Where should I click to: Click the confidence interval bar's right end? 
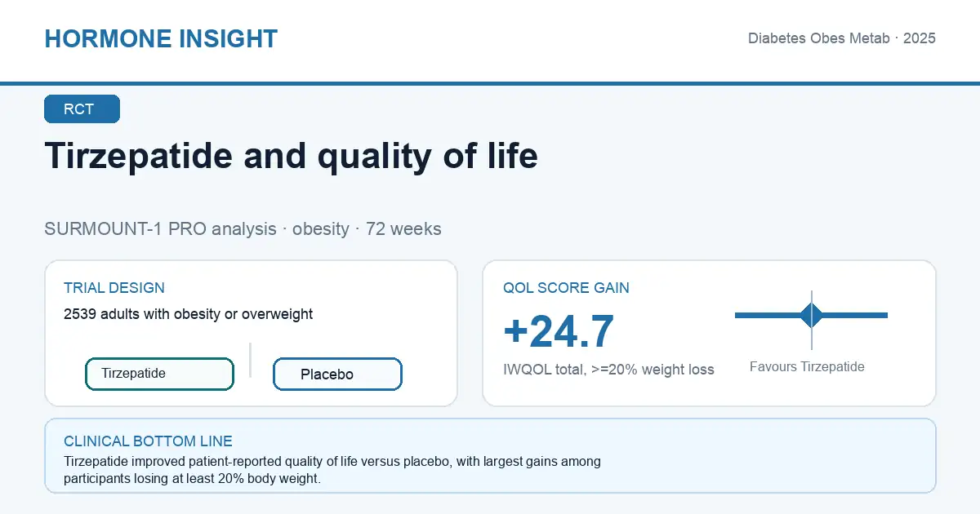(884, 315)
